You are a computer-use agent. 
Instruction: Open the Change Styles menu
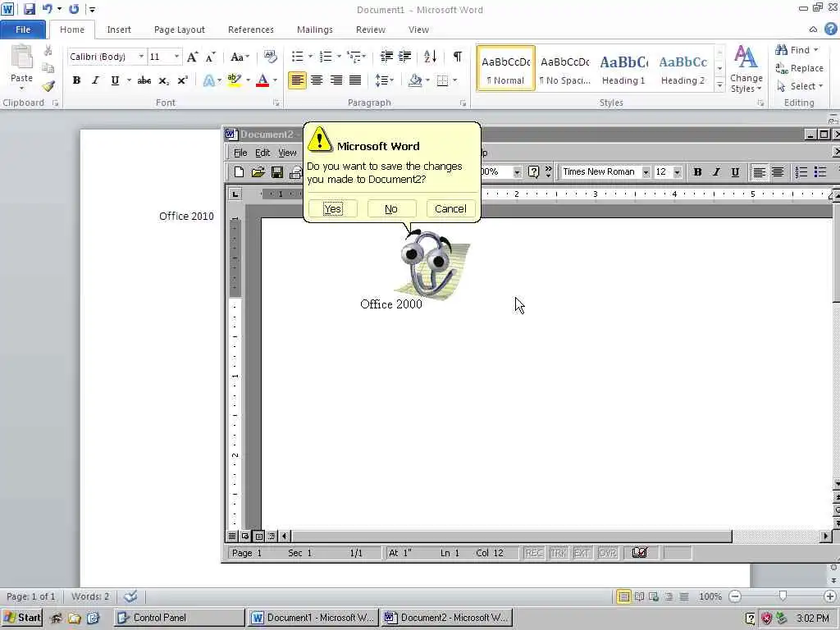(x=746, y=69)
